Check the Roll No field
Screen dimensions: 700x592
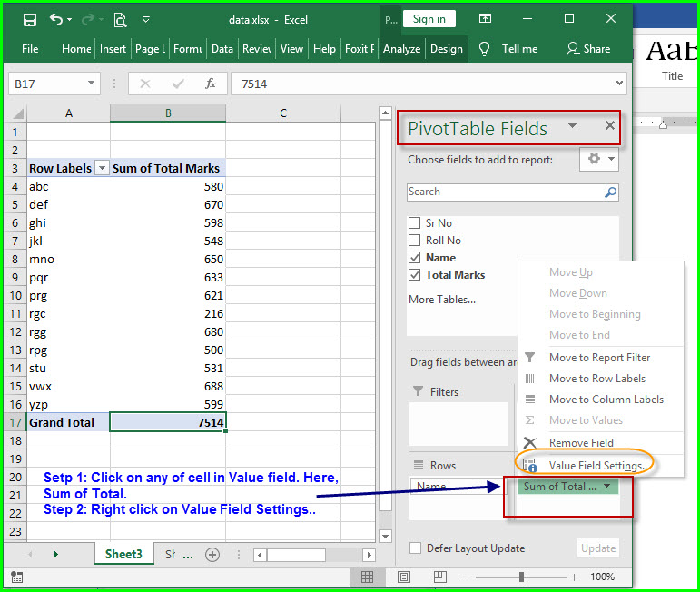(414, 241)
